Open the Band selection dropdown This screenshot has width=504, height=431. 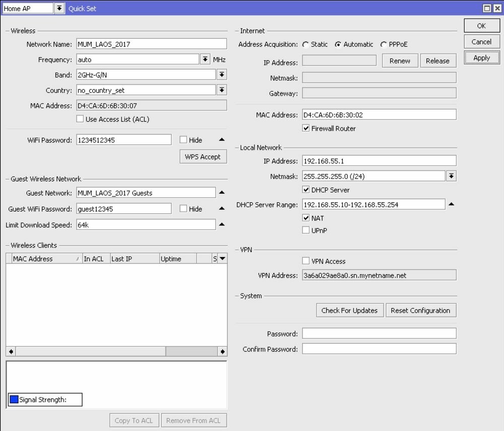tap(222, 75)
